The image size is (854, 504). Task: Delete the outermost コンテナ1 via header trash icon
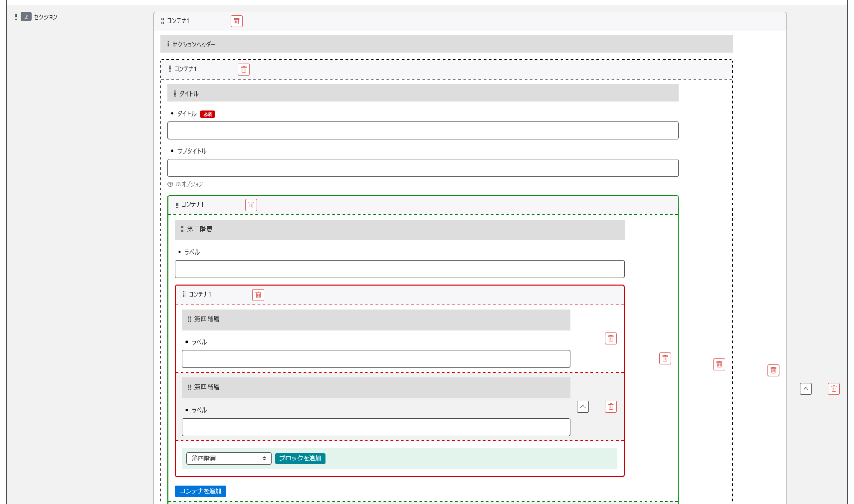(x=236, y=21)
